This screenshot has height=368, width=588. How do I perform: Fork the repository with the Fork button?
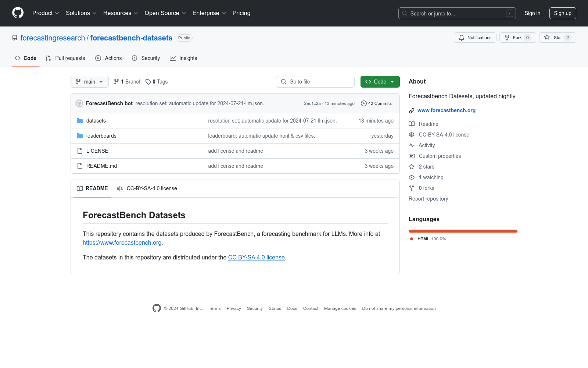coord(517,38)
